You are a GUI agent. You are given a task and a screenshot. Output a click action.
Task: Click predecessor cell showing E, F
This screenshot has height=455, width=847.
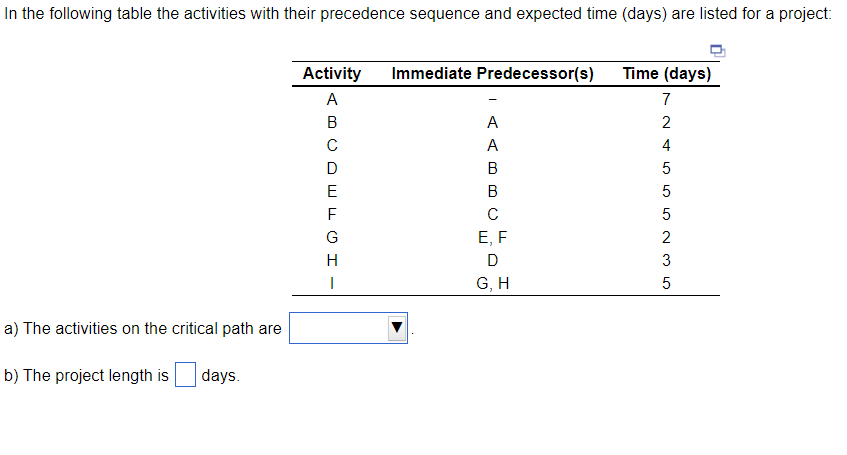pyautogui.click(x=492, y=237)
